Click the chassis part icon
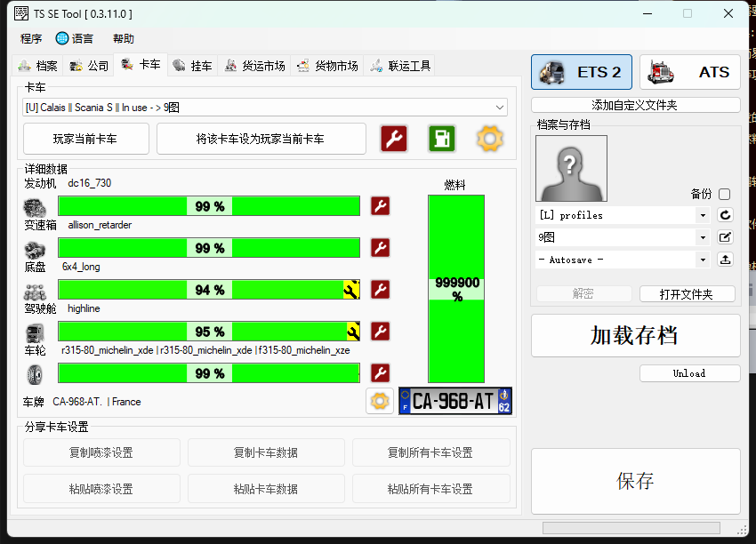Viewport: 756px width, 544px height. point(35,292)
